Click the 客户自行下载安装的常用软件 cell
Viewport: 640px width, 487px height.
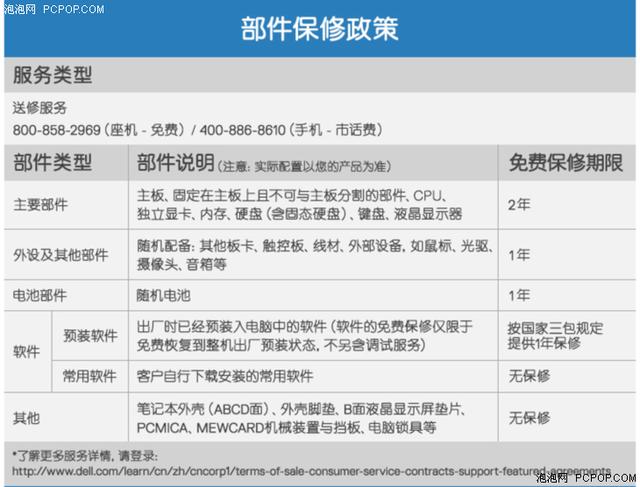[225, 376]
